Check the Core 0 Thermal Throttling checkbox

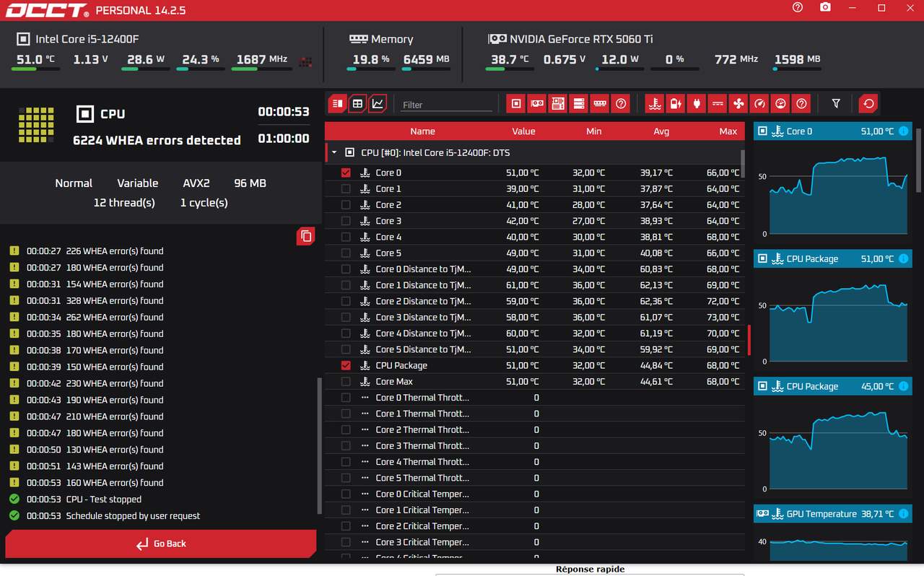pyautogui.click(x=346, y=398)
